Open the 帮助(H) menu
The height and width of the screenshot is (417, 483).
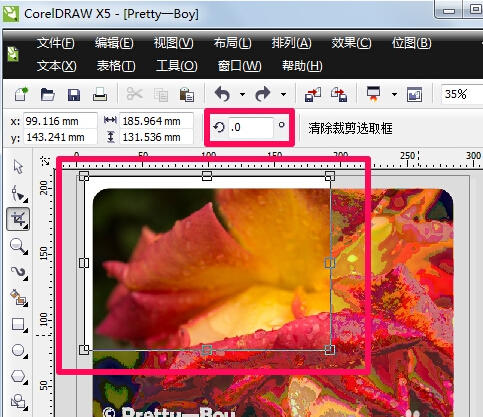pyautogui.click(x=302, y=66)
